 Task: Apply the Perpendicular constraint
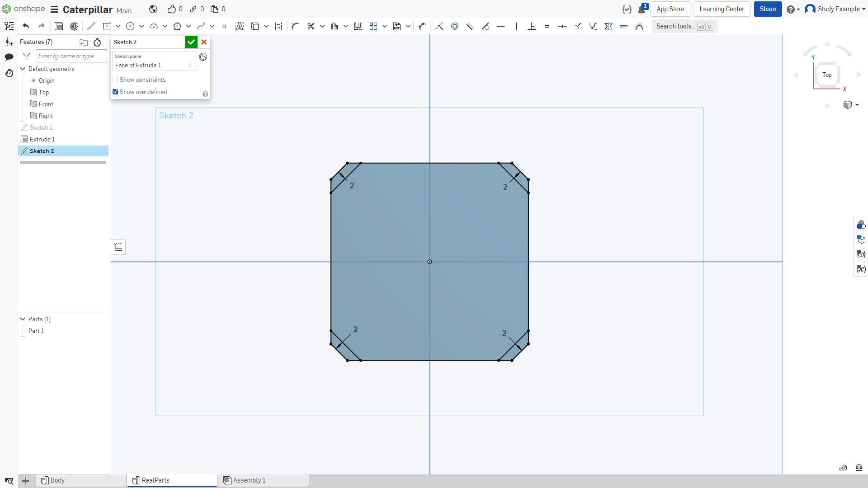(532, 26)
